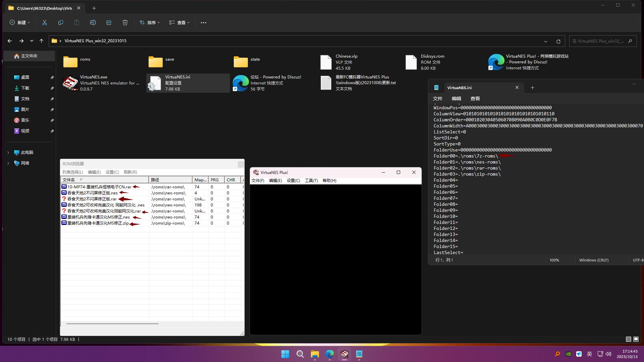Select the Disksys.rom file icon
Image resolution: width=644 pixels, height=362 pixels.
pos(411,62)
